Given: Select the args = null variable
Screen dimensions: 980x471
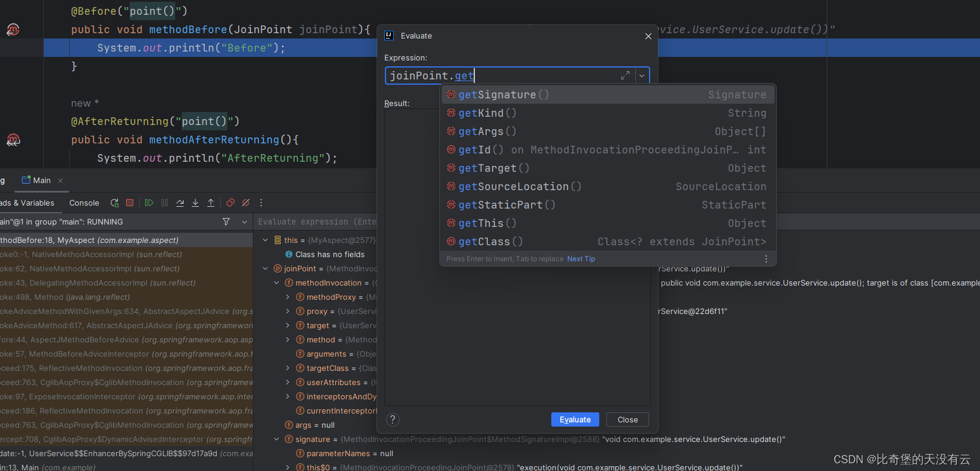Looking at the screenshot, I should tap(309, 425).
